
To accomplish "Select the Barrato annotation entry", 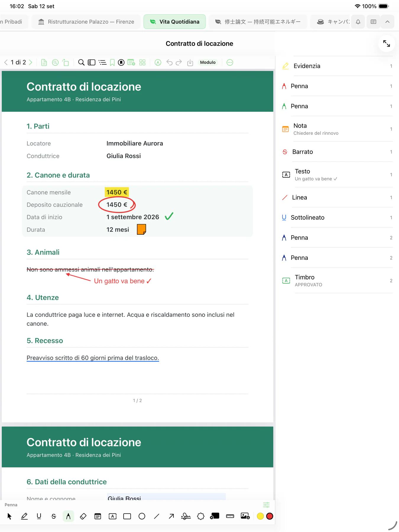I will [337, 152].
